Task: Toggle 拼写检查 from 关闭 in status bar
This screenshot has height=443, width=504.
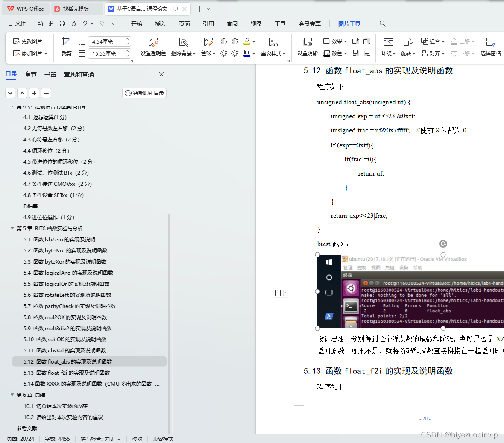Action: [x=100, y=439]
